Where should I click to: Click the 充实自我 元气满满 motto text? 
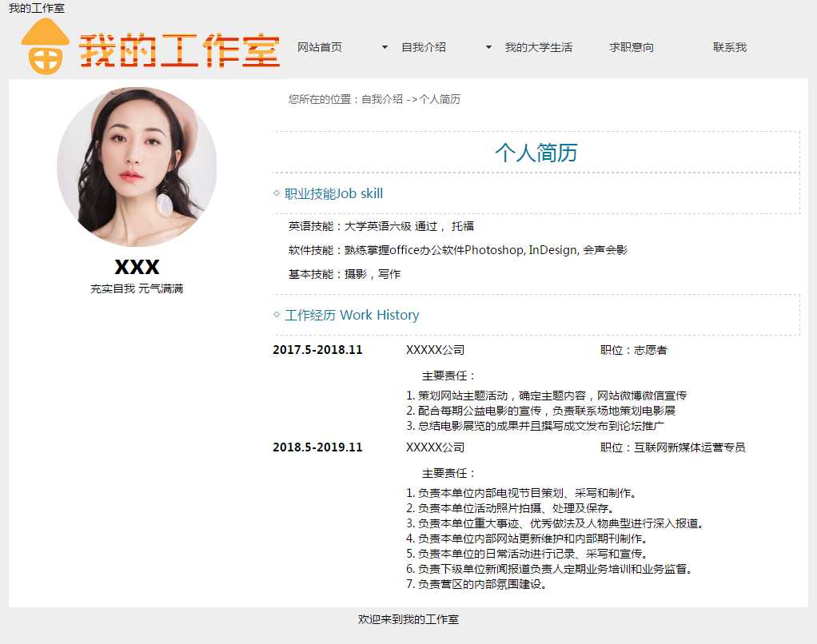[x=137, y=288]
